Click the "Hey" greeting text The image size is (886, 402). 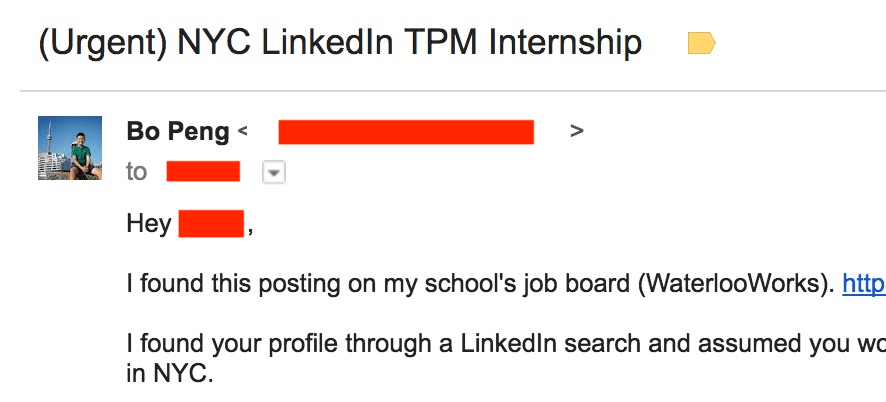point(149,224)
